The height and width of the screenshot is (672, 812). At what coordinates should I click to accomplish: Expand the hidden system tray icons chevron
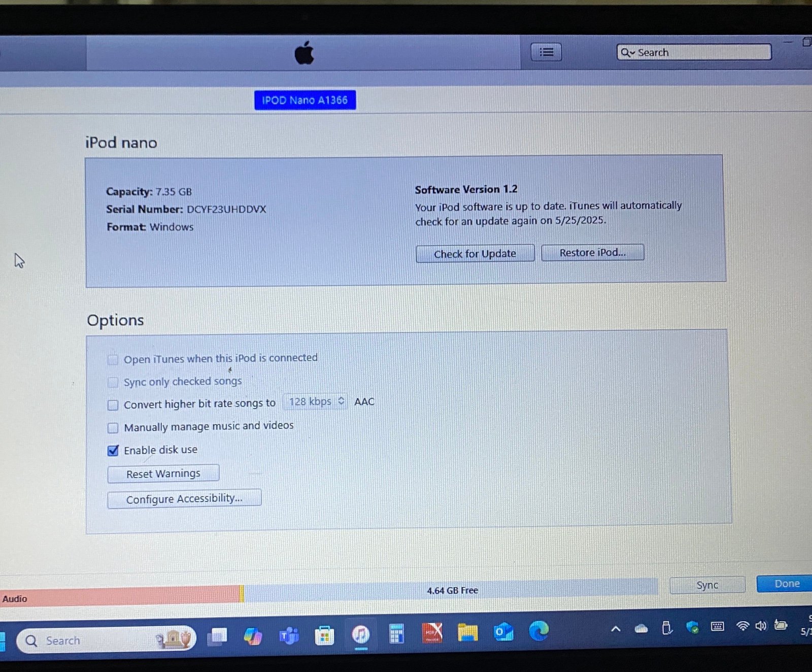(x=616, y=629)
